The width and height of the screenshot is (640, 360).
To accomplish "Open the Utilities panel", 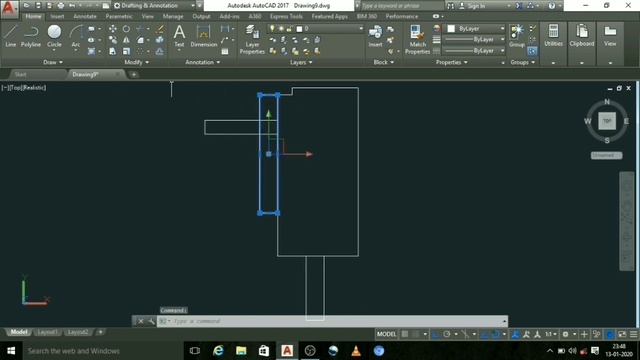I will coord(553,36).
